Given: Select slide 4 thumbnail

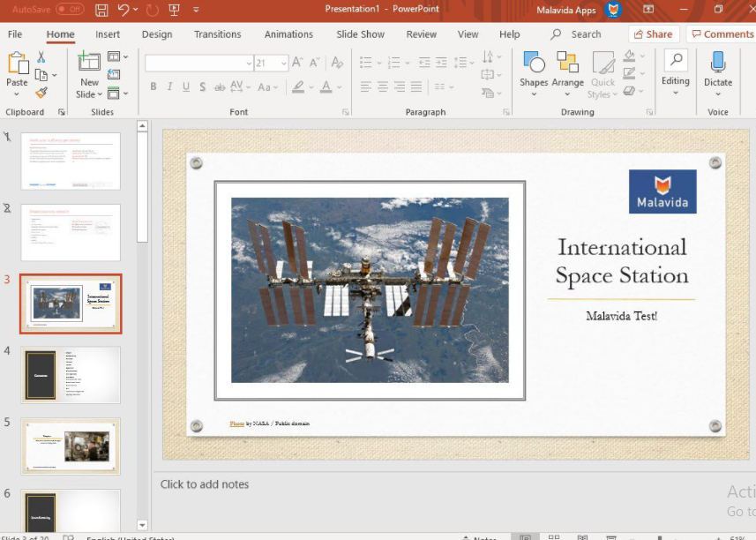Looking at the screenshot, I should point(71,375).
